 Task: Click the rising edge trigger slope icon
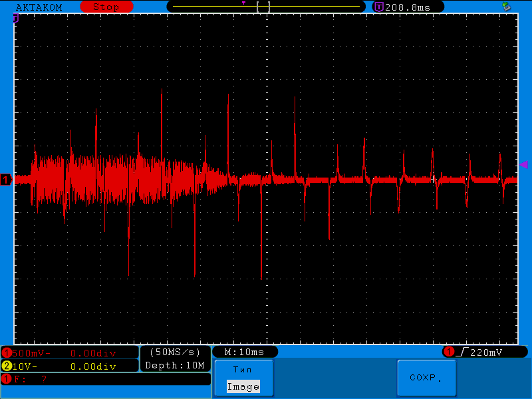pyautogui.click(x=462, y=352)
